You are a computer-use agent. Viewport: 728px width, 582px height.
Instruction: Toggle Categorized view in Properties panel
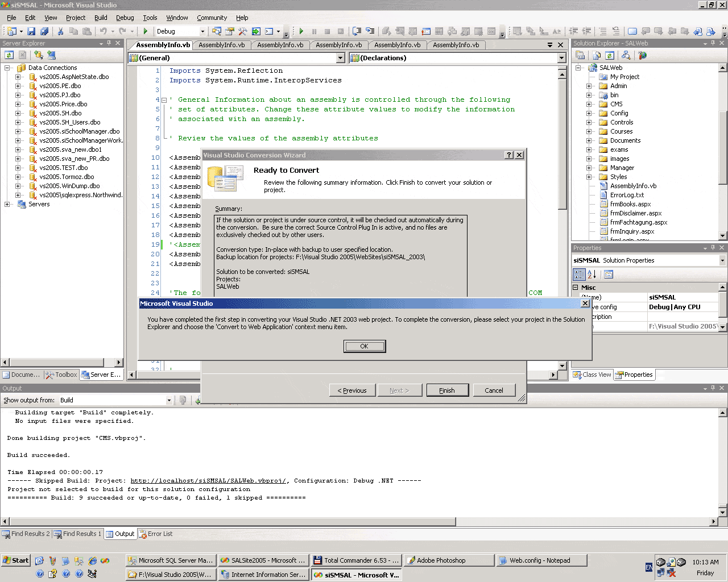coord(579,275)
